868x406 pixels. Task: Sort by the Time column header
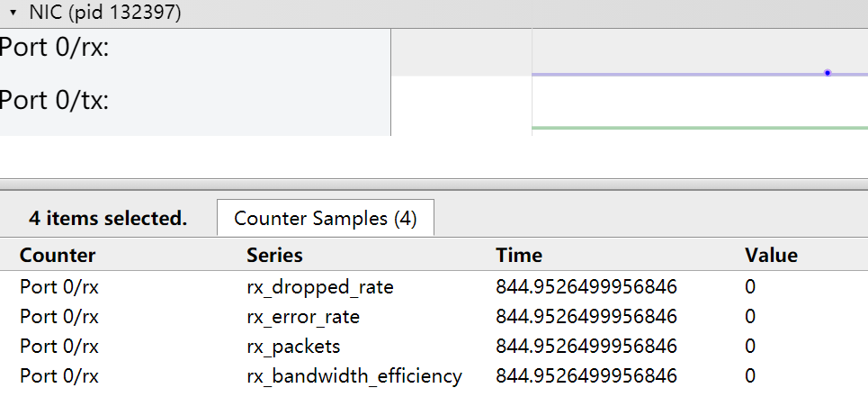click(x=519, y=256)
